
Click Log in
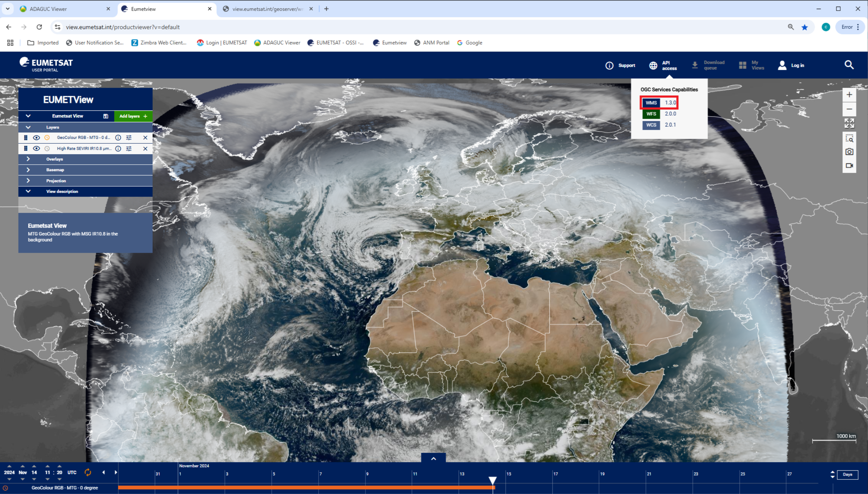click(791, 65)
